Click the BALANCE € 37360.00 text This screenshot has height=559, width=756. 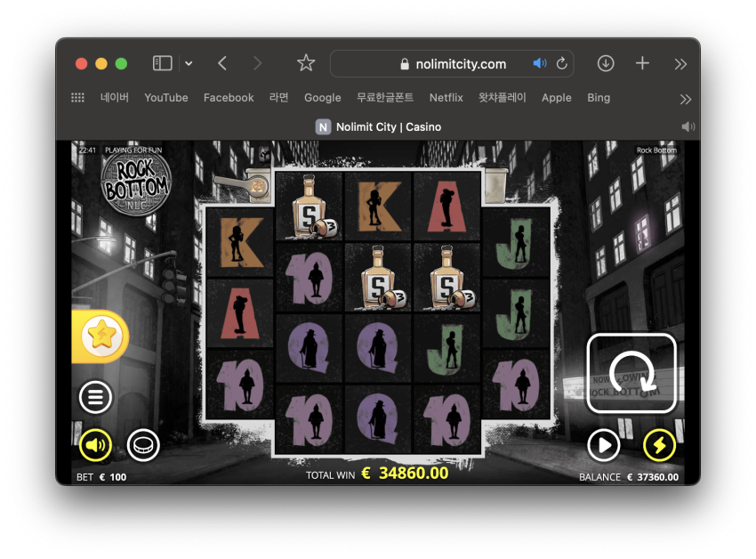tap(629, 477)
